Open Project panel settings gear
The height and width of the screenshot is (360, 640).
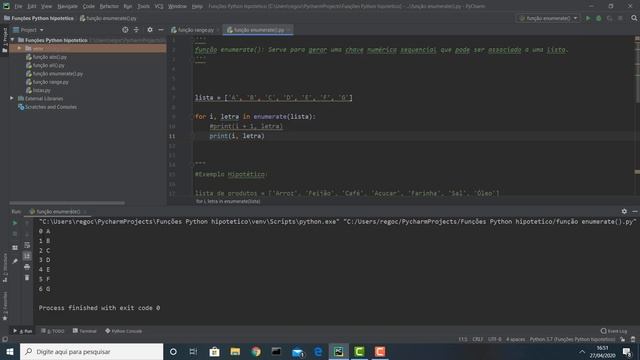click(150, 30)
